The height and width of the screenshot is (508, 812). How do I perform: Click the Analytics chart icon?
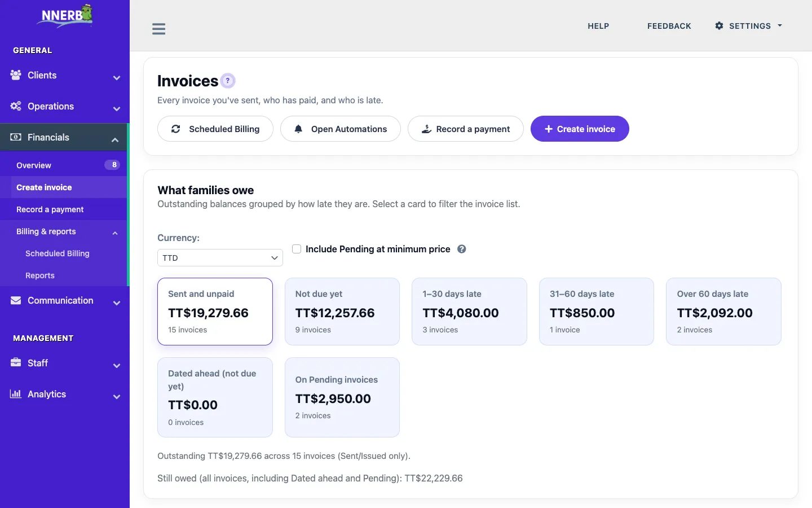[x=16, y=394]
